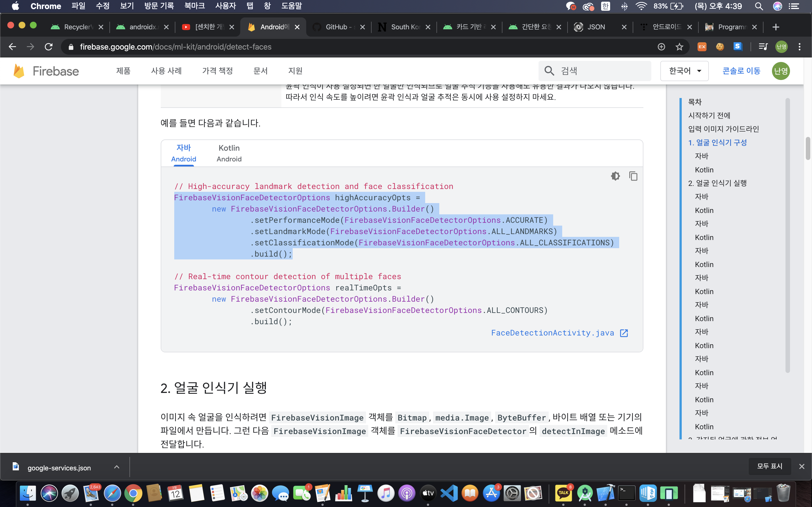Open external link icon next to FaceDetectionActivity.java

click(624, 333)
